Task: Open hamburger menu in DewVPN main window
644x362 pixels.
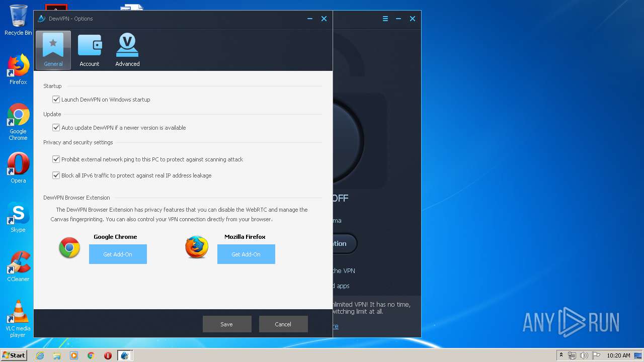Action: coord(385,19)
